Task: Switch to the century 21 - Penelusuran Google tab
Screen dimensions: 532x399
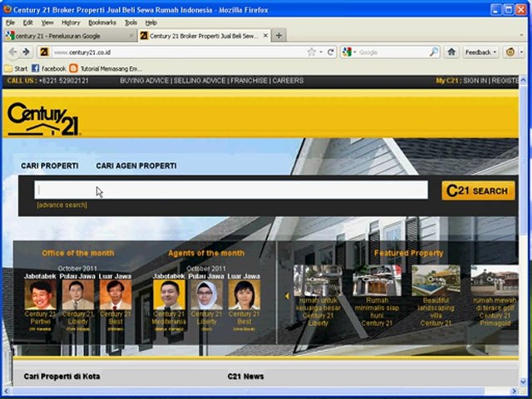Action: [x=70, y=36]
